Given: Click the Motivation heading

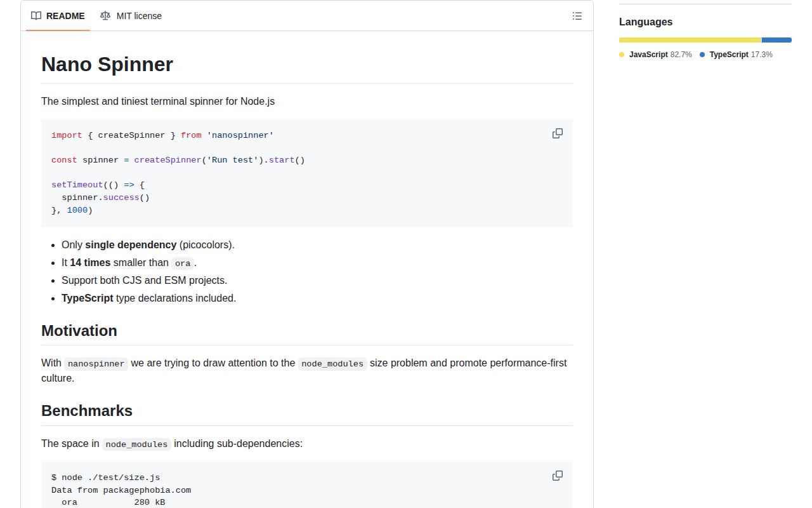Looking at the screenshot, I should coord(79,331).
